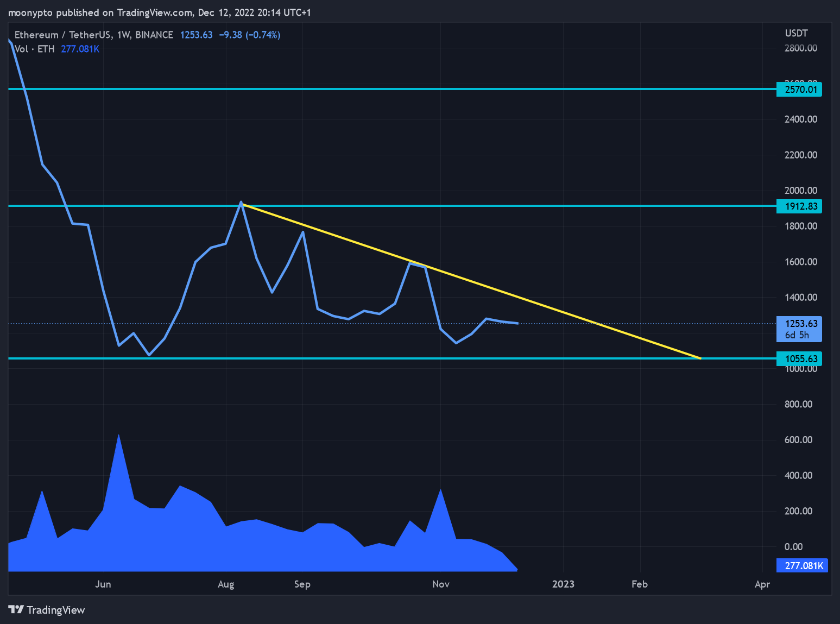Click the TradingView logo at bottom left
This screenshot has width=840, height=624.
47,610
